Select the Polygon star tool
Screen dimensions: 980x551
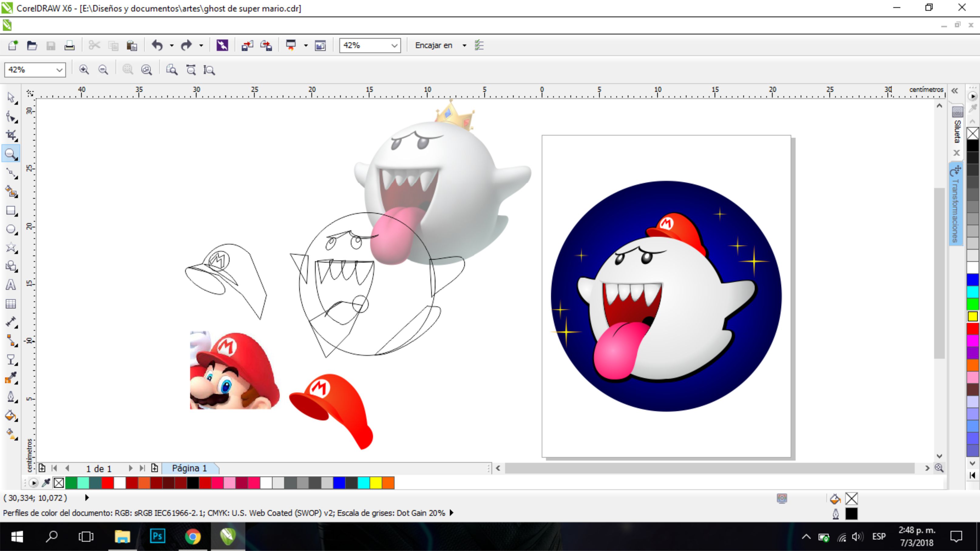[x=11, y=248]
